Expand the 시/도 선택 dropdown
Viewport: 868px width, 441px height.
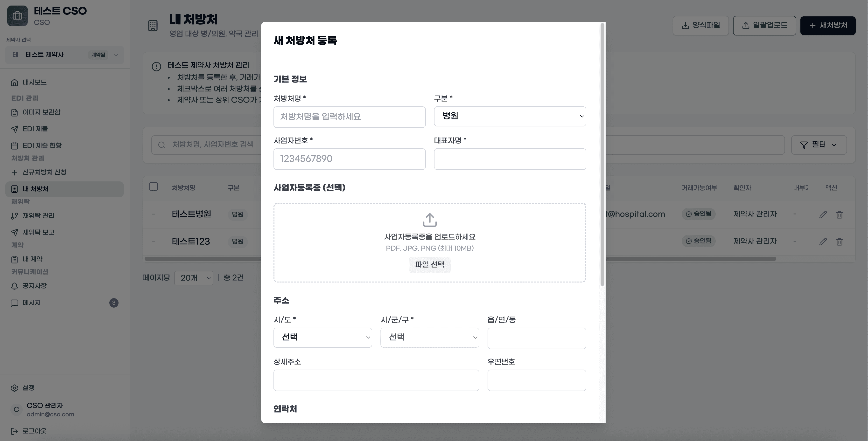[322, 338]
